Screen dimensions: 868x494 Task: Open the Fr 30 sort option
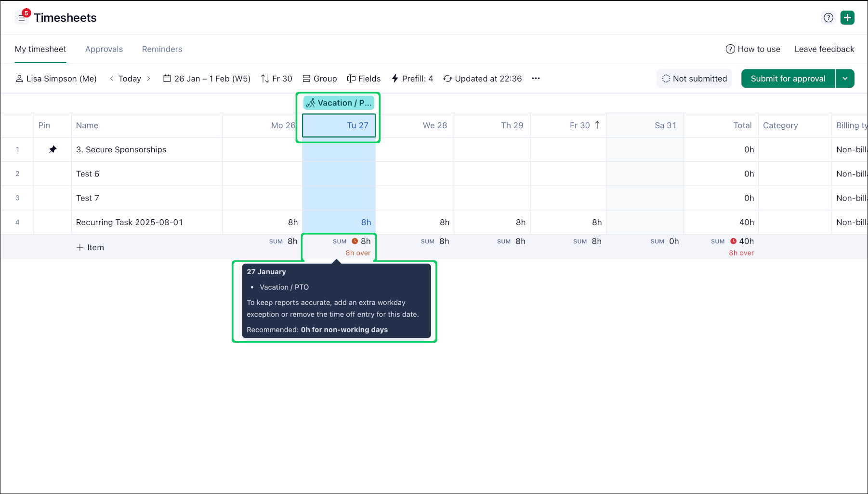(276, 79)
